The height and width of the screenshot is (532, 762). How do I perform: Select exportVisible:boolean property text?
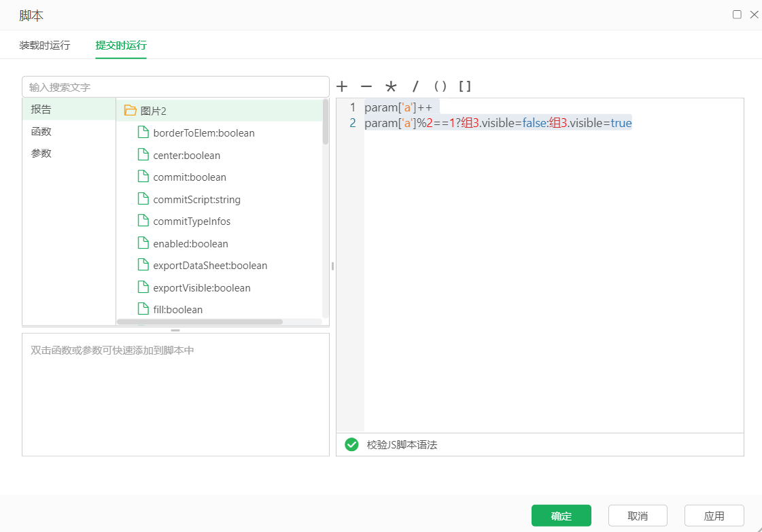(202, 288)
